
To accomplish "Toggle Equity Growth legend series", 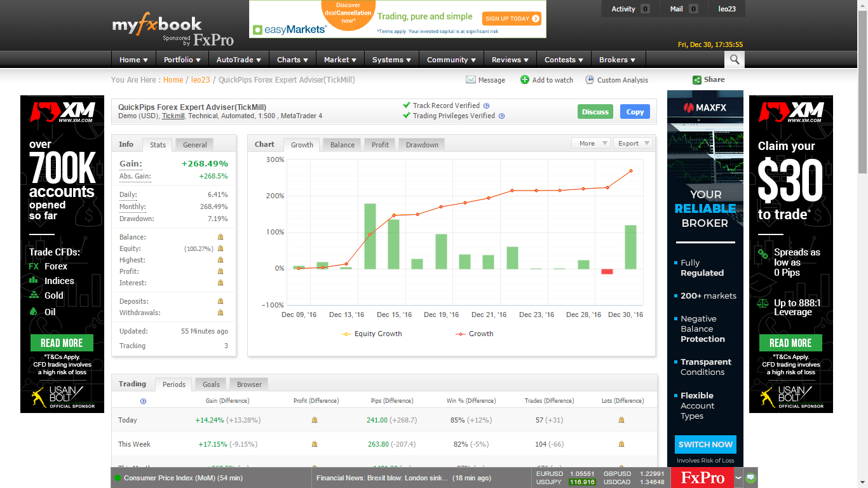I will [x=372, y=334].
